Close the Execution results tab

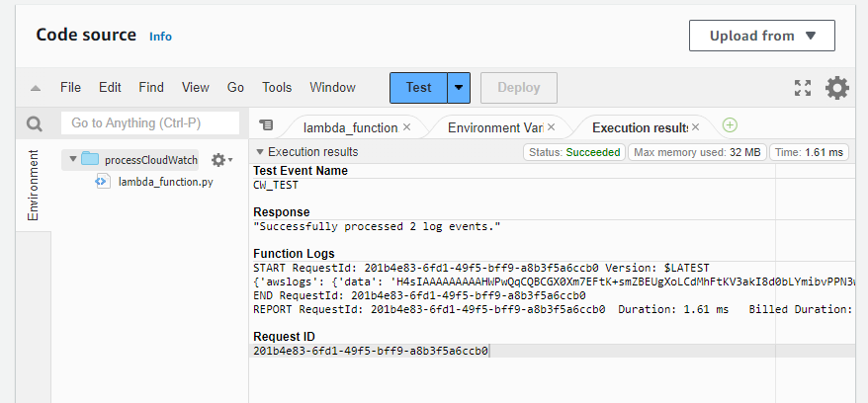click(695, 127)
